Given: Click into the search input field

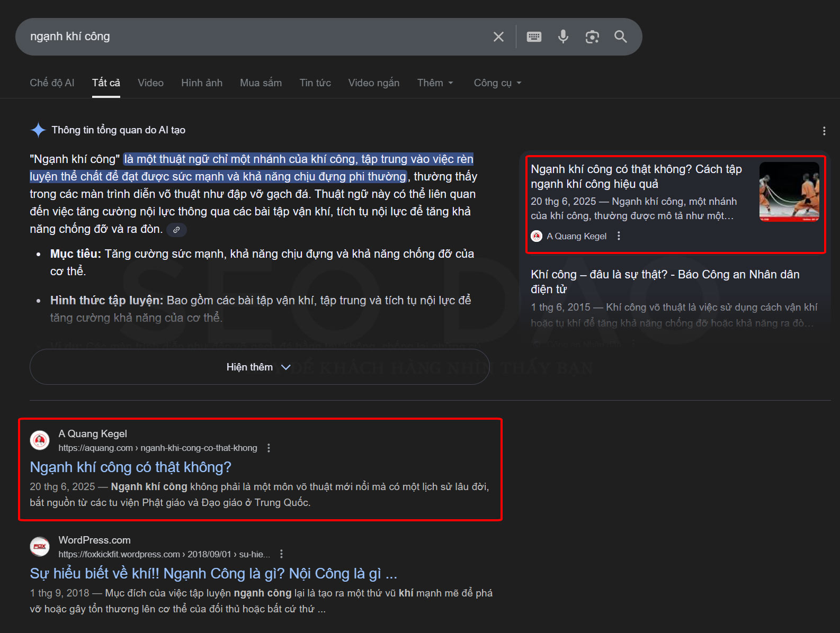Looking at the screenshot, I should (254, 37).
